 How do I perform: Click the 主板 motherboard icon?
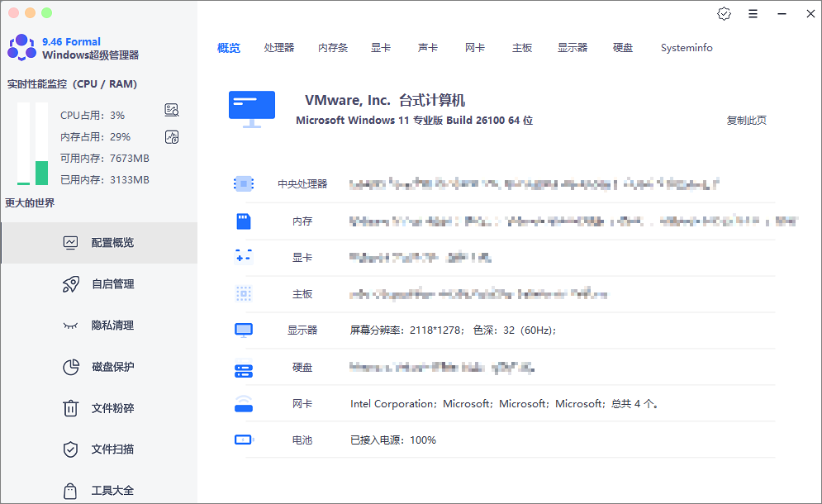(x=243, y=293)
